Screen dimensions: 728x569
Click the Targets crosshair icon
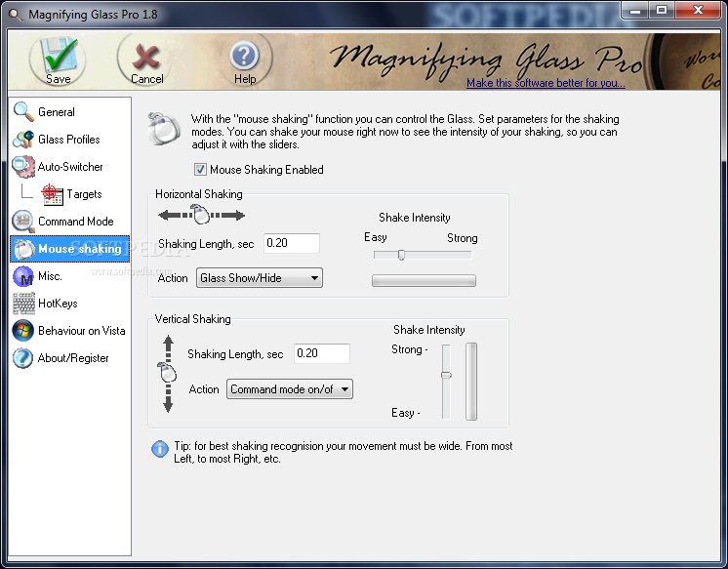[x=52, y=194]
